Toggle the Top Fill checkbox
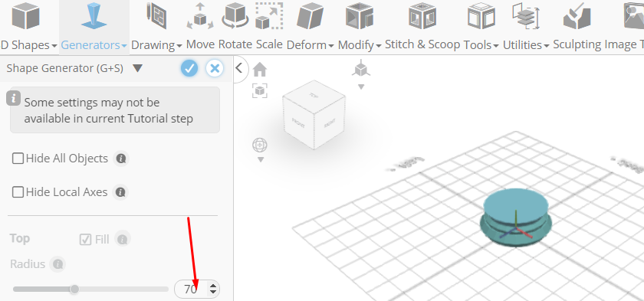This screenshot has height=301, width=644. pos(85,240)
